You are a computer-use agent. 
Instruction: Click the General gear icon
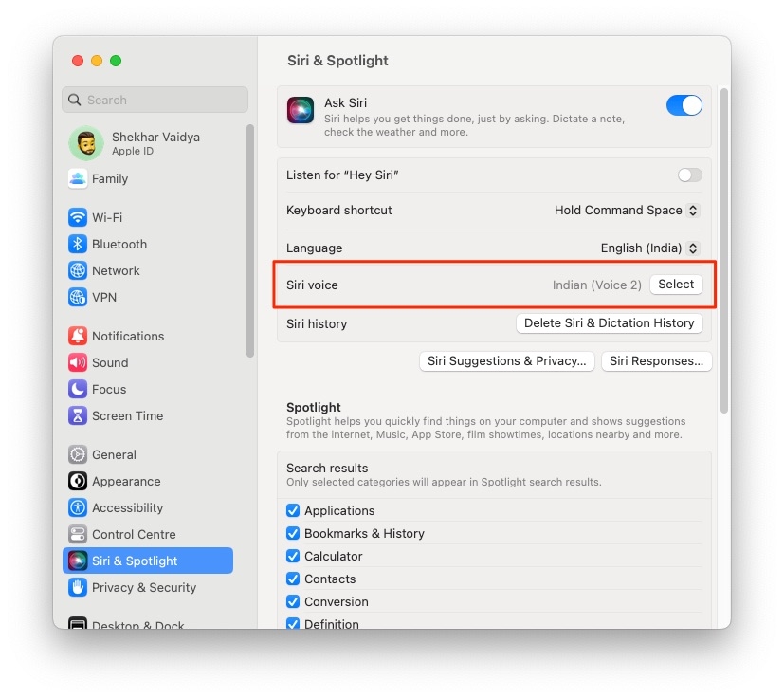coord(78,454)
